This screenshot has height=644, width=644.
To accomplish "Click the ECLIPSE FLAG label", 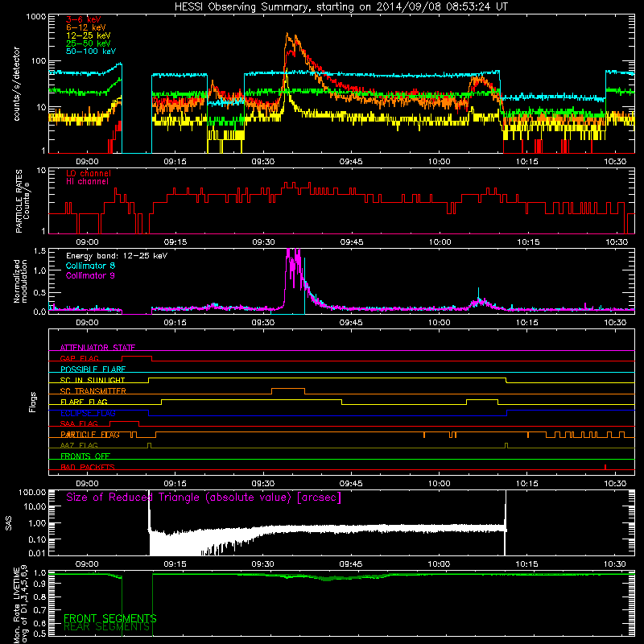I will tap(88, 413).
